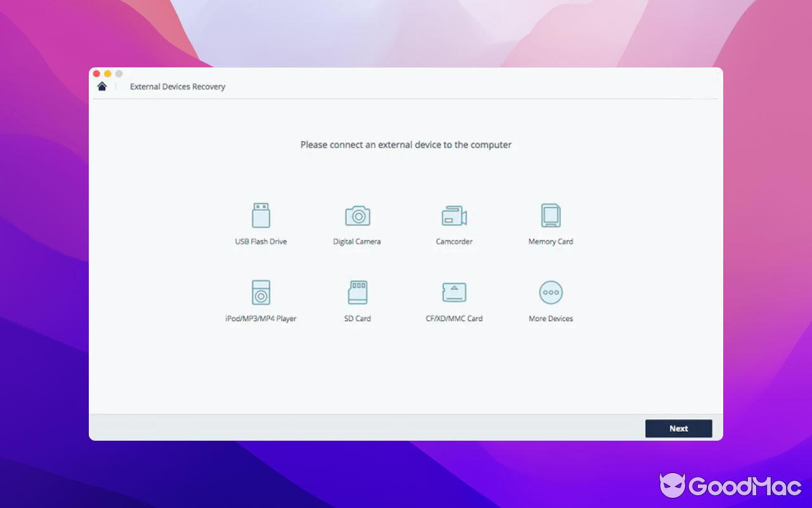Viewport: 812px width, 508px height.
Task: Click the Next button
Action: [678, 429]
